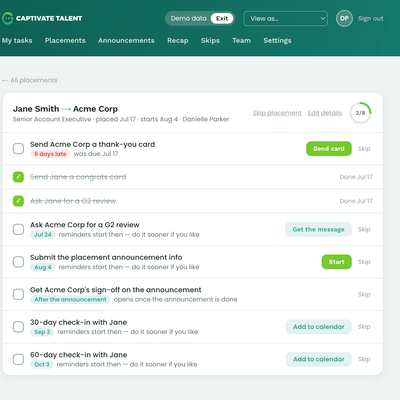Image resolution: width=400 pixels, height=400 pixels.
Task: Click the Oct 3 date badge
Action: click(x=42, y=365)
